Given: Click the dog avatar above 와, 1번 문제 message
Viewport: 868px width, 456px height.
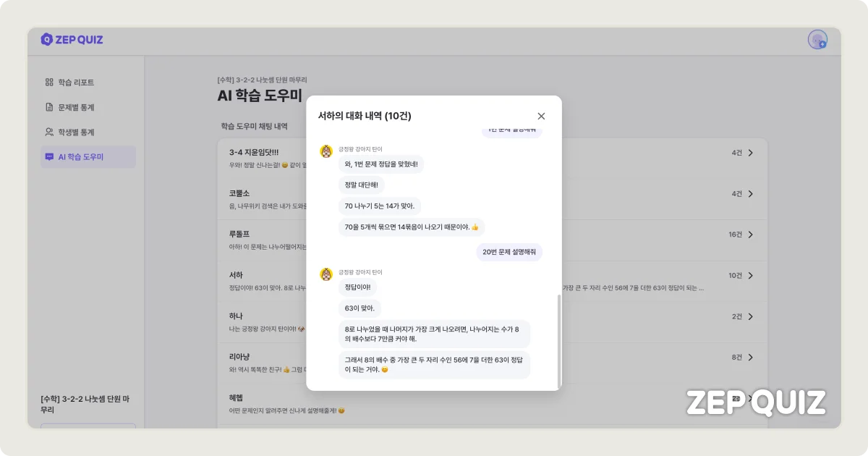Looking at the screenshot, I should (x=325, y=151).
